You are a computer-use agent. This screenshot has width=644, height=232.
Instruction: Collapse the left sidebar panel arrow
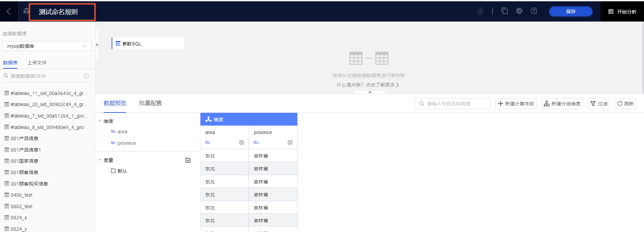pyautogui.click(x=97, y=45)
